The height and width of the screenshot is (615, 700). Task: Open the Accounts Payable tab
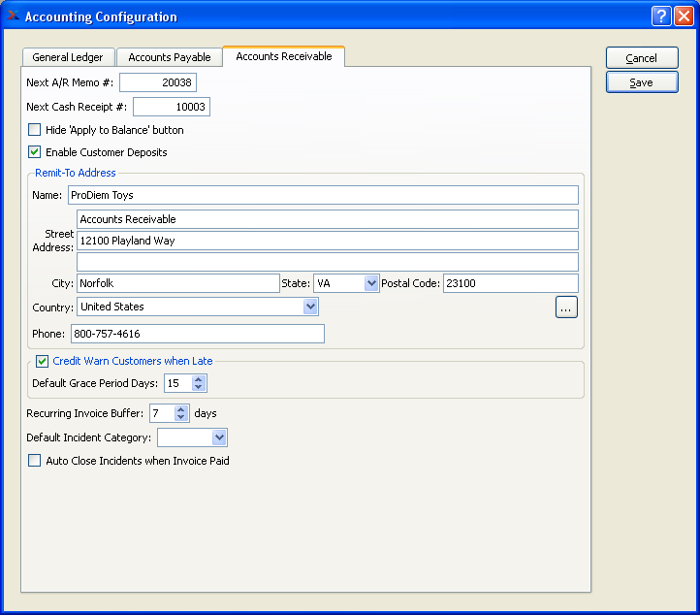[x=170, y=57]
